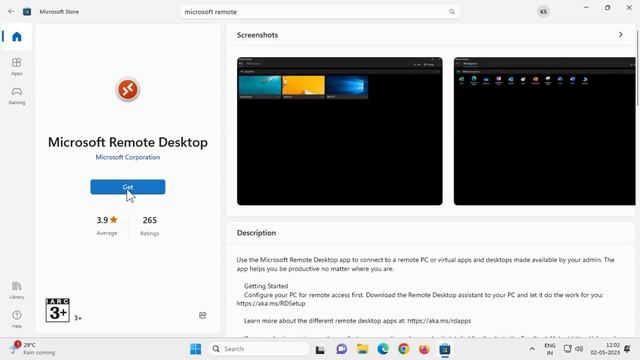Expand the Screenshots section with the chevron

[x=620, y=35]
